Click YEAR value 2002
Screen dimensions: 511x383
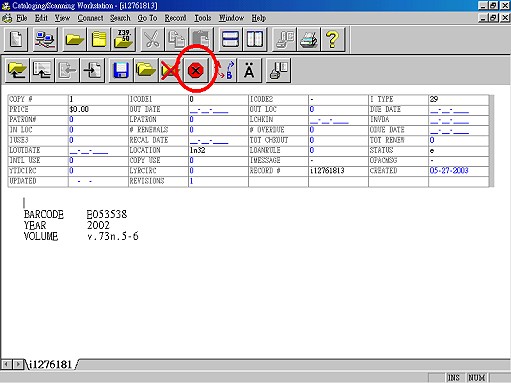click(x=98, y=225)
